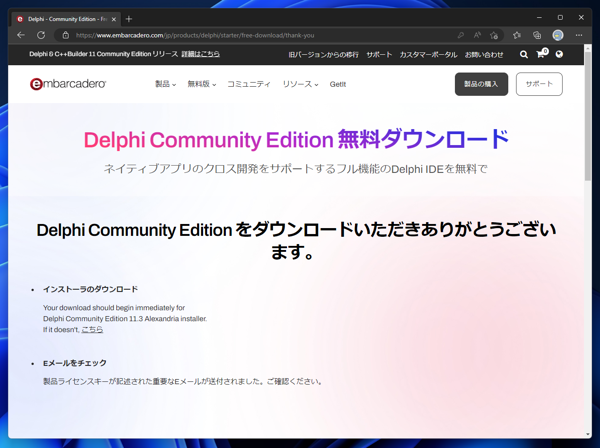Image resolution: width=600 pixels, height=448 pixels.
Task: Click the Eメールをチェック heading text
Action: tap(75, 363)
